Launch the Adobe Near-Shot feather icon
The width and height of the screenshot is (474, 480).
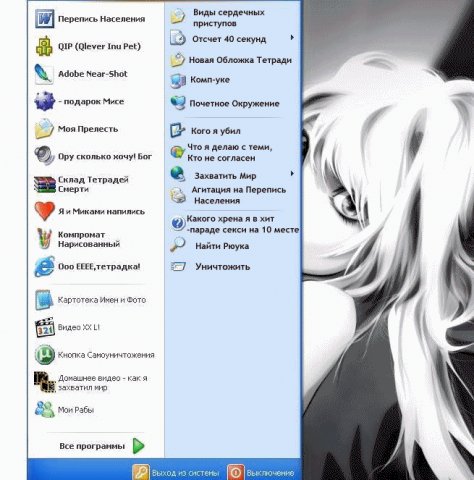pos(44,74)
